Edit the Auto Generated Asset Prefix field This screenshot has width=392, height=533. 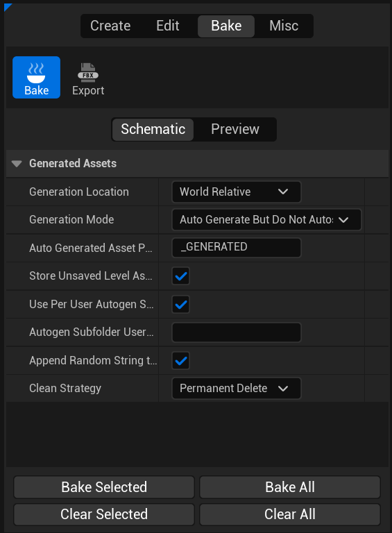pos(237,248)
